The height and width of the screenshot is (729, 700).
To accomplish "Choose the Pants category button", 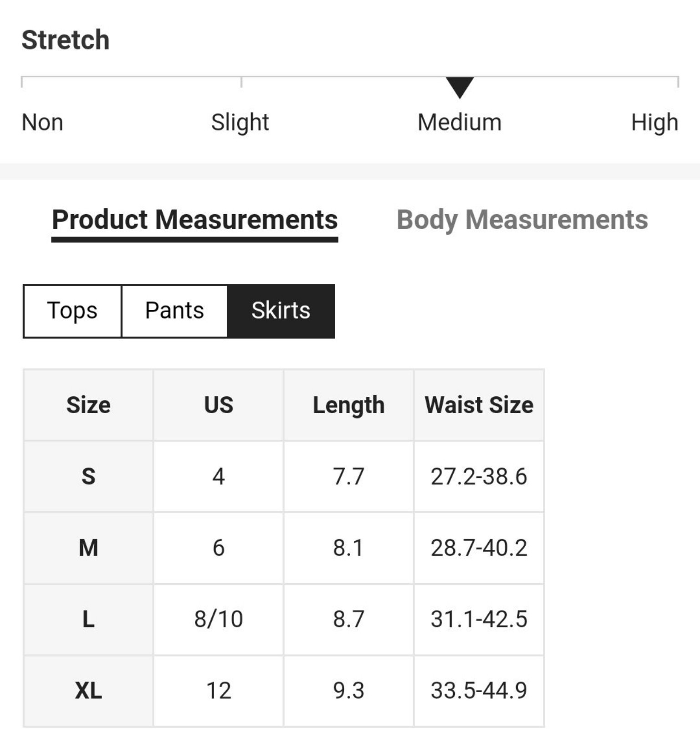I will tap(174, 311).
